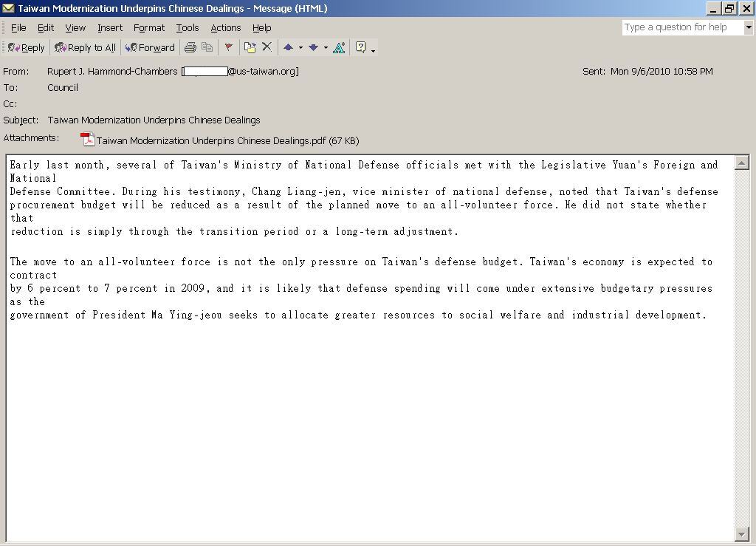The image size is (756, 546).
Task: Open the View menu
Action: click(x=75, y=28)
